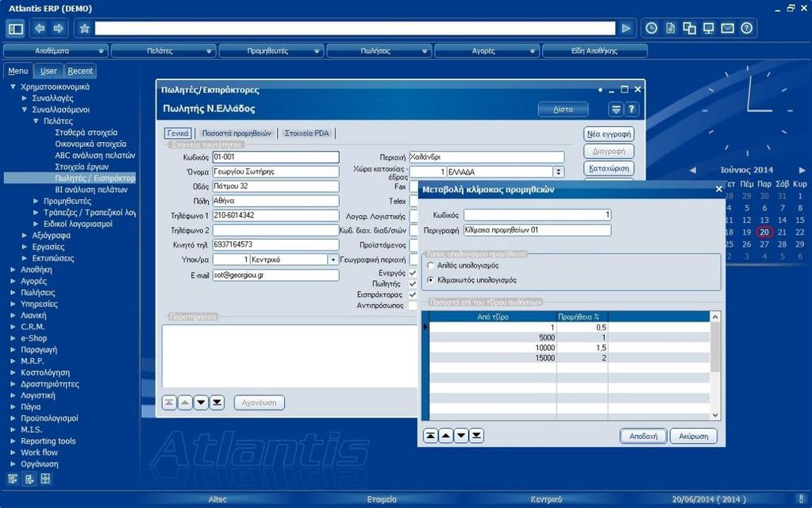Collapse the Χρηματοοικονομικά tree node
Screen dimensions: 812x508
[13, 87]
